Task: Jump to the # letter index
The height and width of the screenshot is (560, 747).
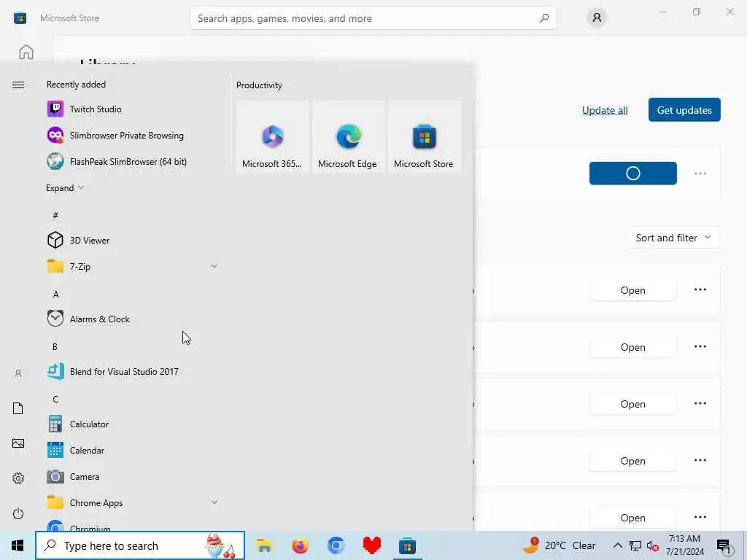Action: click(55, 215)
